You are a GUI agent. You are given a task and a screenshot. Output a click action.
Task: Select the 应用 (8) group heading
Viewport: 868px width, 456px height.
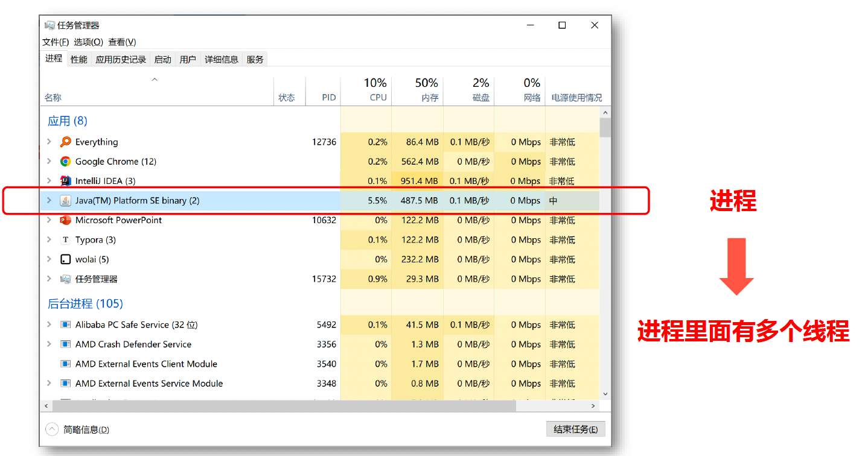pyautogui.click(x=68, y=121)
